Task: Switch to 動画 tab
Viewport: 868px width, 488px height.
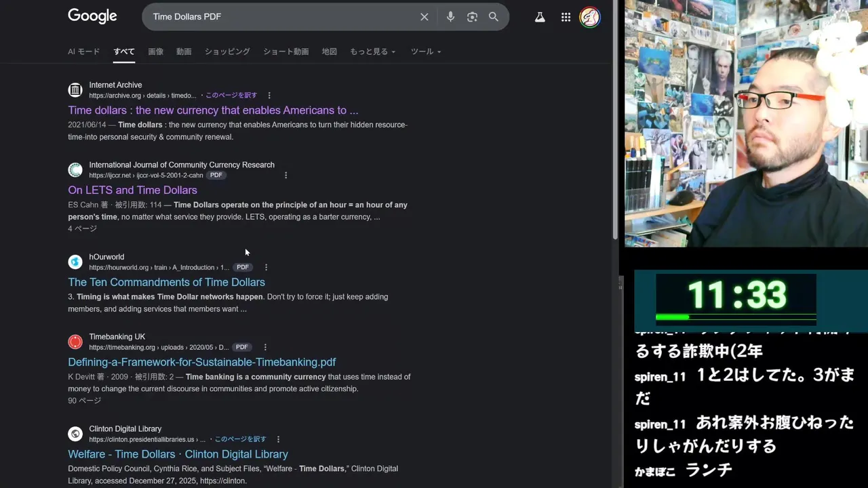Action: click(184, 52)
